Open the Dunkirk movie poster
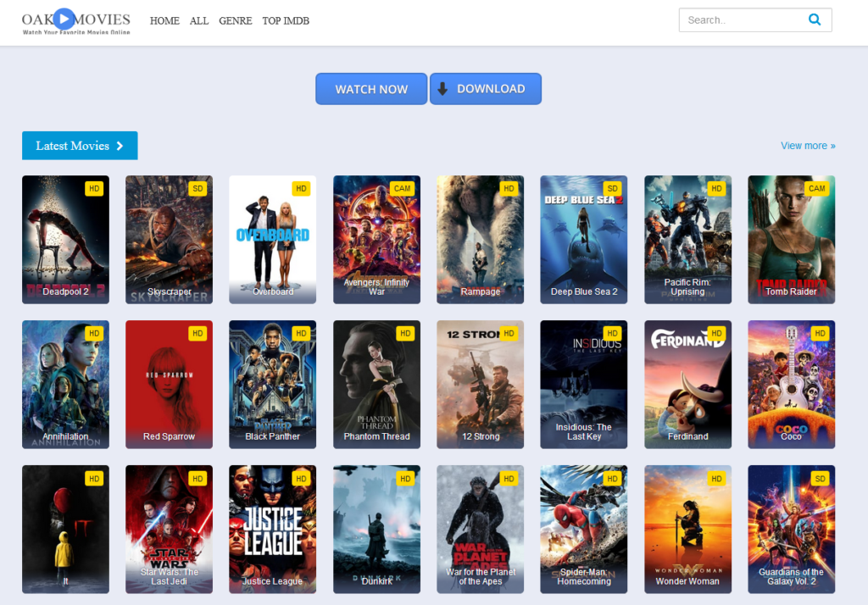The width and height of the screenshot is (868, 605). [x=376, y=530]
